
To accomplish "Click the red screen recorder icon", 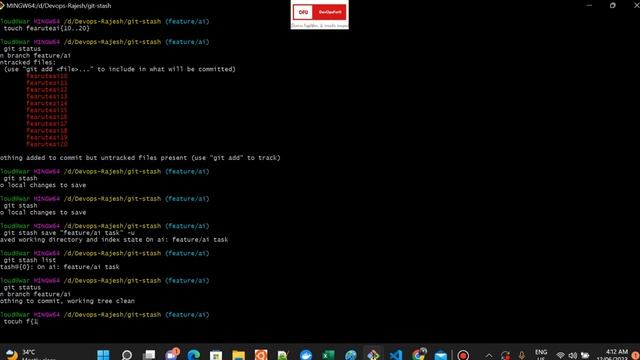I will point(463,355).
